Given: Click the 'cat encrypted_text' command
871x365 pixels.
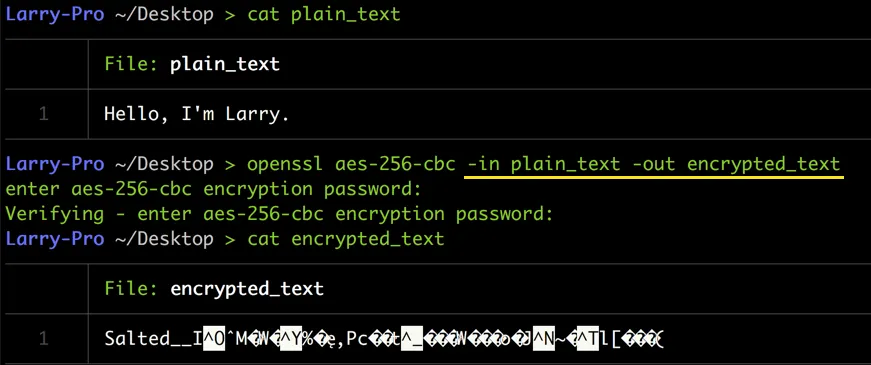Looking at the screenshot, I should (346, 239).
